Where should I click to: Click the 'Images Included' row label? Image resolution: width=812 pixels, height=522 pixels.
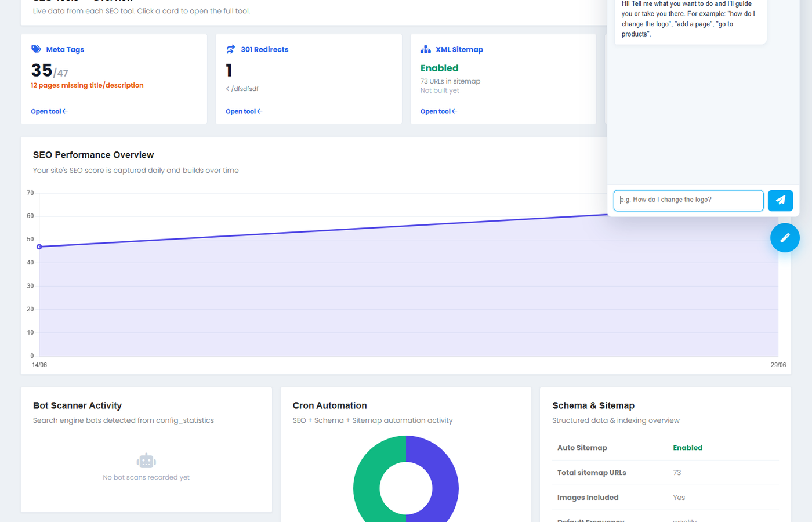pos(588,498)
